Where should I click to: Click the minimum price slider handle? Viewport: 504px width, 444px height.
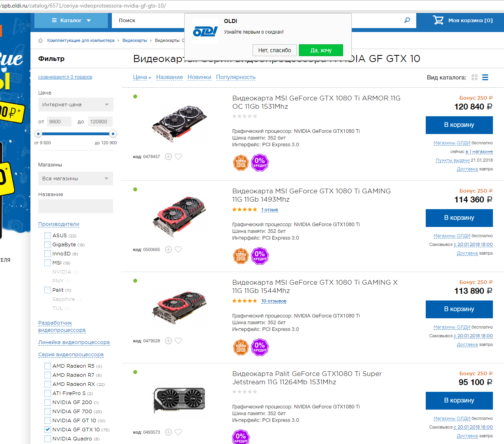point(39,134)
